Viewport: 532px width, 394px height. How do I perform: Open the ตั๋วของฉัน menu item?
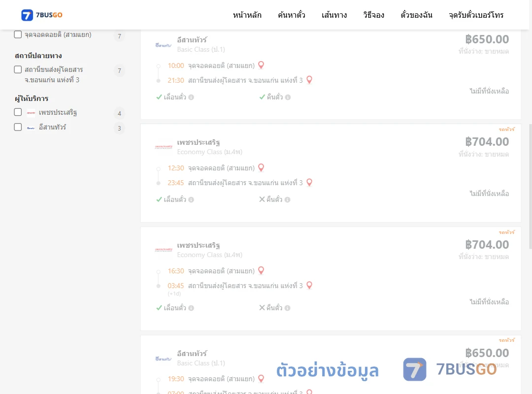(416, 15)
